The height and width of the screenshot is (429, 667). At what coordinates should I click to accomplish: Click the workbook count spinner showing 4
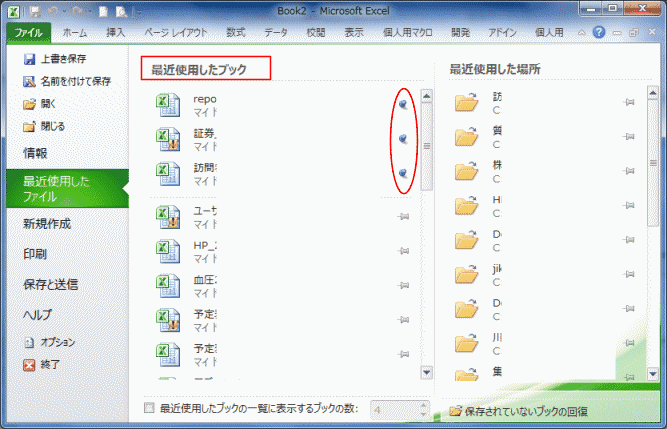click(399, 410)
